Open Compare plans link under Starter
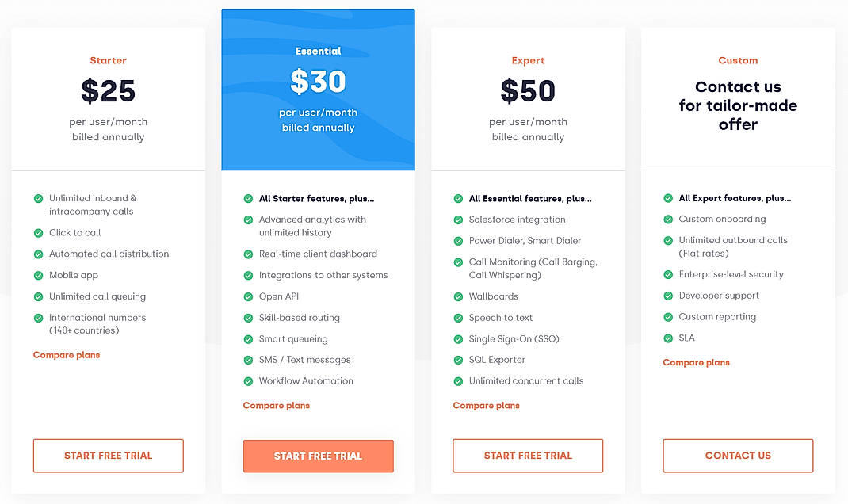 coord(67,355)
